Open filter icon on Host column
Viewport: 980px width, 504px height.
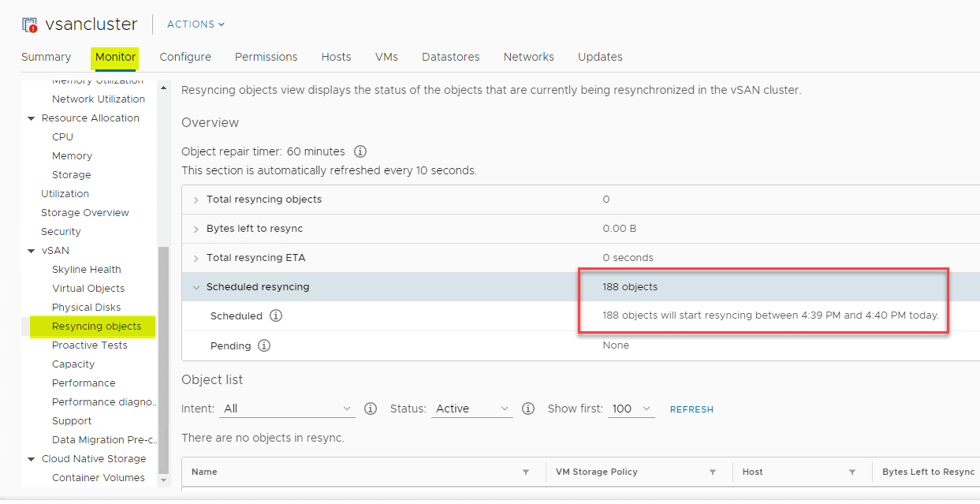(852, 472)
